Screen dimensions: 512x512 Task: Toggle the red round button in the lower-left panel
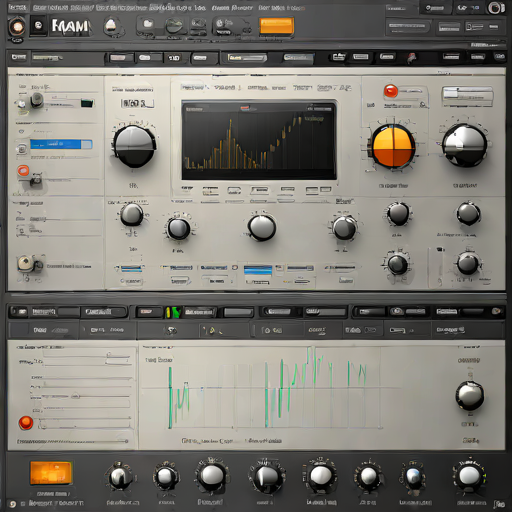(x=26, y=423)
